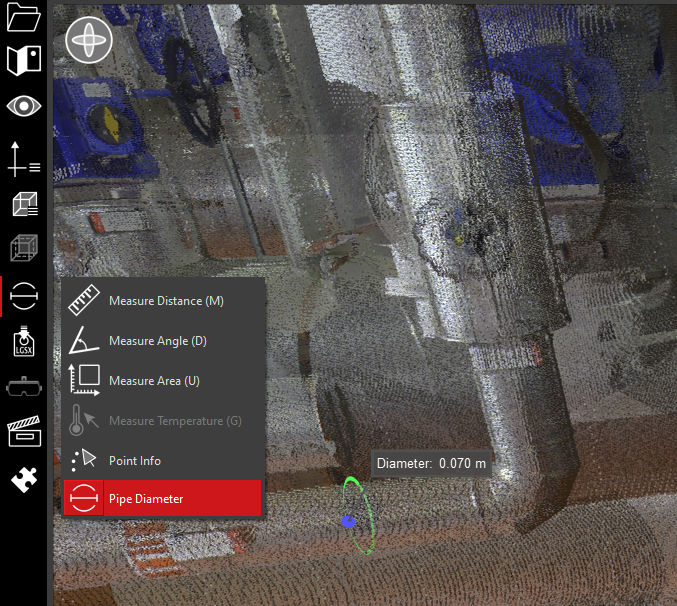This screenshot has height=606, width=677.
Task: Open the project folder icon
Action: point(23,17)
